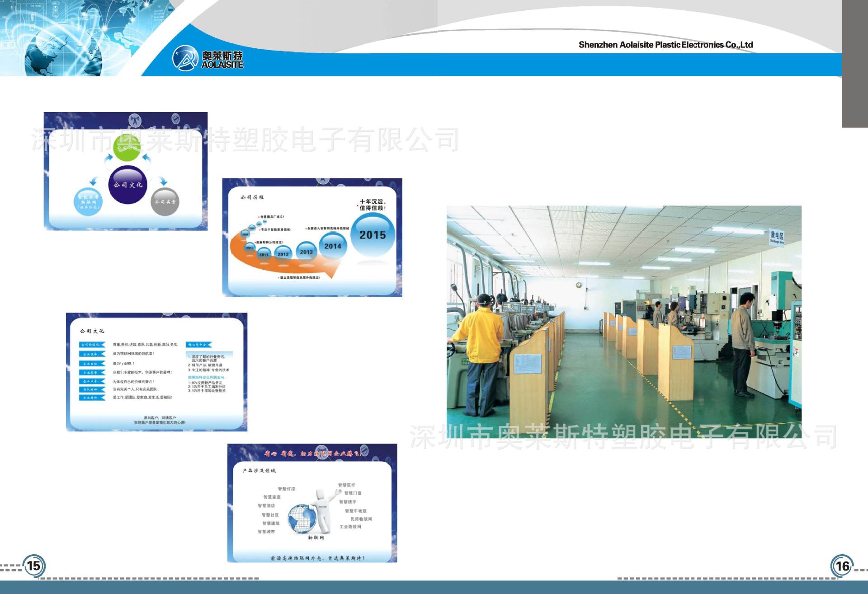The image size is (868, 594).
Task: Click the 产品涉及领域 slide title
Action: pos(259,471)
